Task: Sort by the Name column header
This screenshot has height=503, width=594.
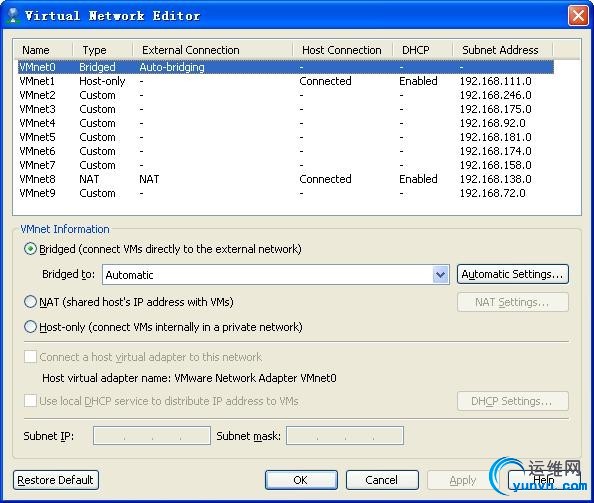Action: point(43,50)
